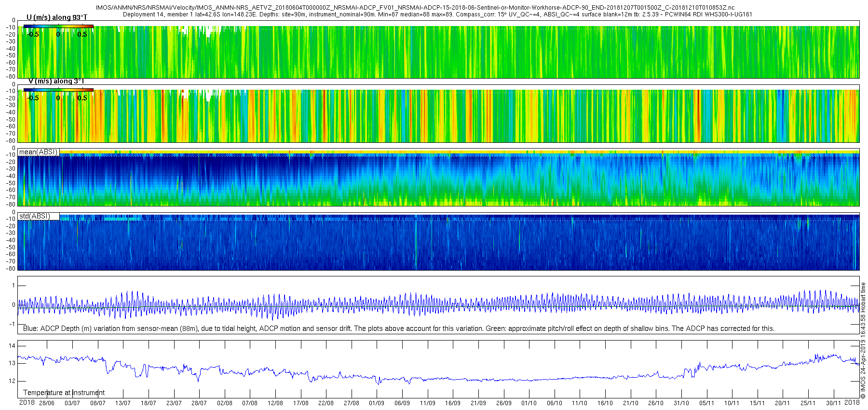868x410 pixels.
Task: Click the 28/07 date tick label
Action: coord(199,403)
